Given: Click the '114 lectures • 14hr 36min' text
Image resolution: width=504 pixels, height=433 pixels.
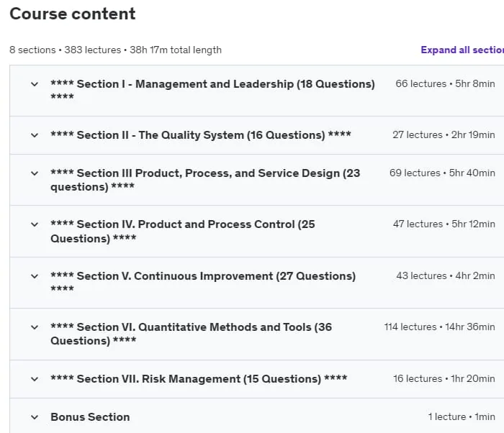Looking at the screenshot, I should (439, 327).
